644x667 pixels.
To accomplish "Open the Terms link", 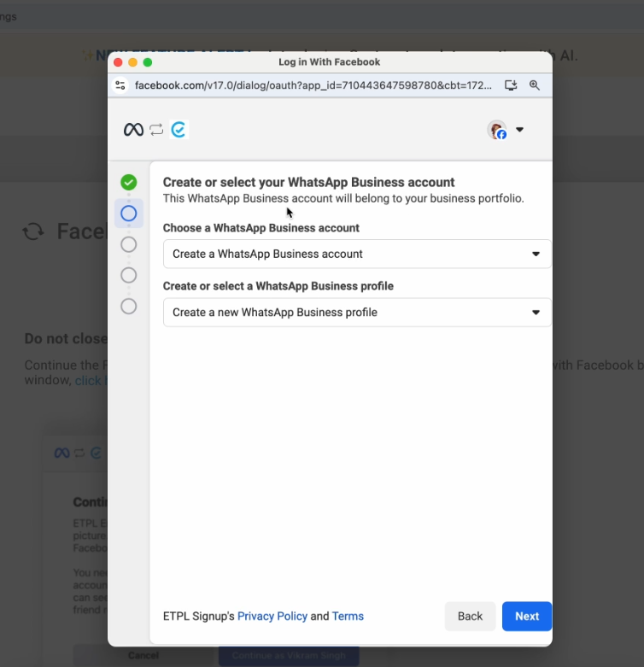I will [x=348, y=616].
